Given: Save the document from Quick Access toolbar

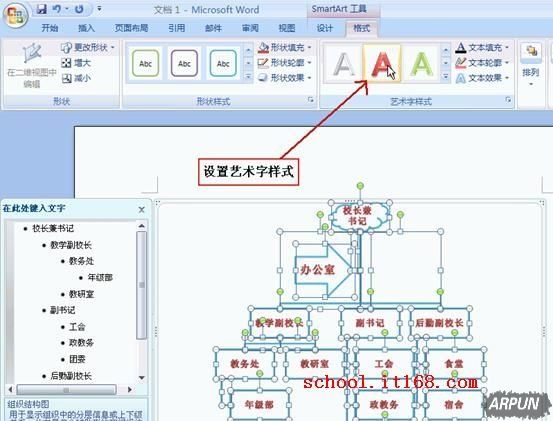Looking at the screenshot, I should tap(42, 10).
